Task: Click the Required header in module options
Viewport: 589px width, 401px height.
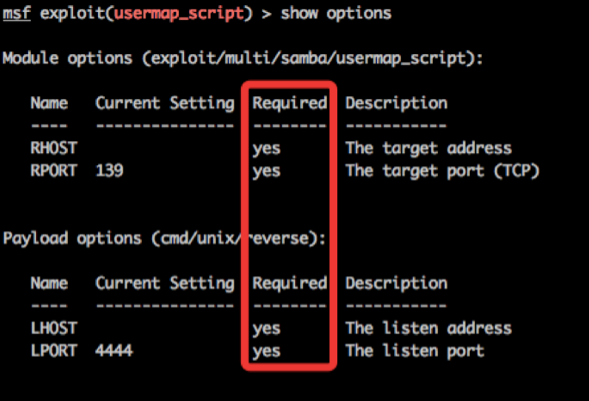Action: pos(290,103)
